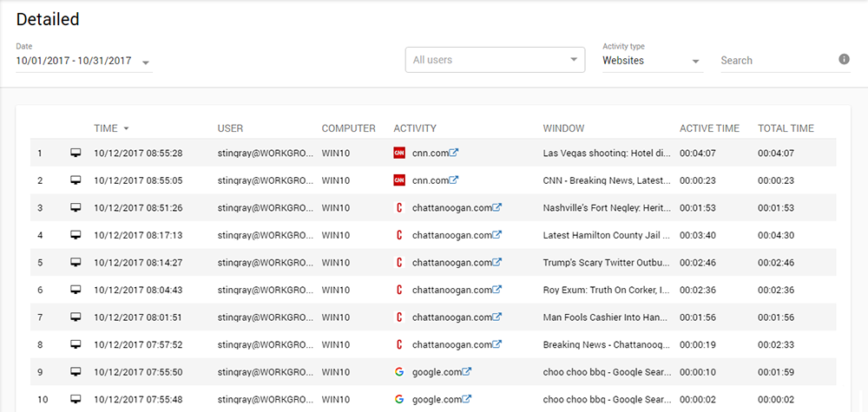Click the TOTAL TIME column header

coord(786,128)
